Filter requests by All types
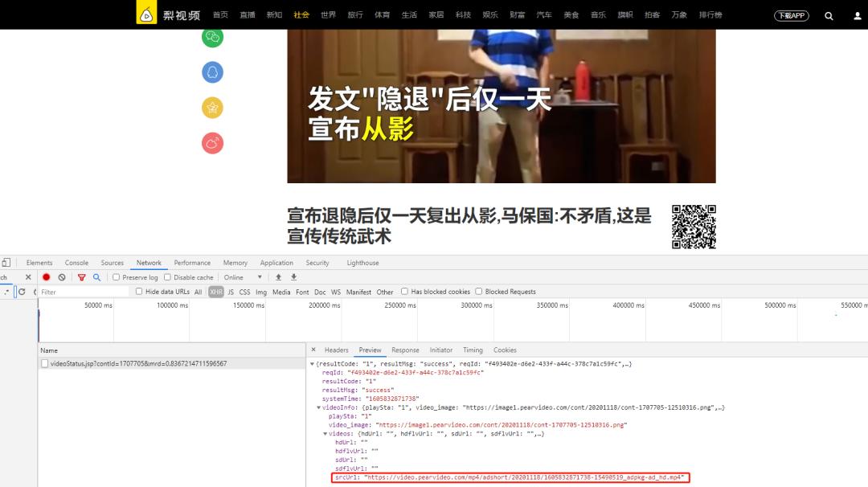 (x=199, y=293)
